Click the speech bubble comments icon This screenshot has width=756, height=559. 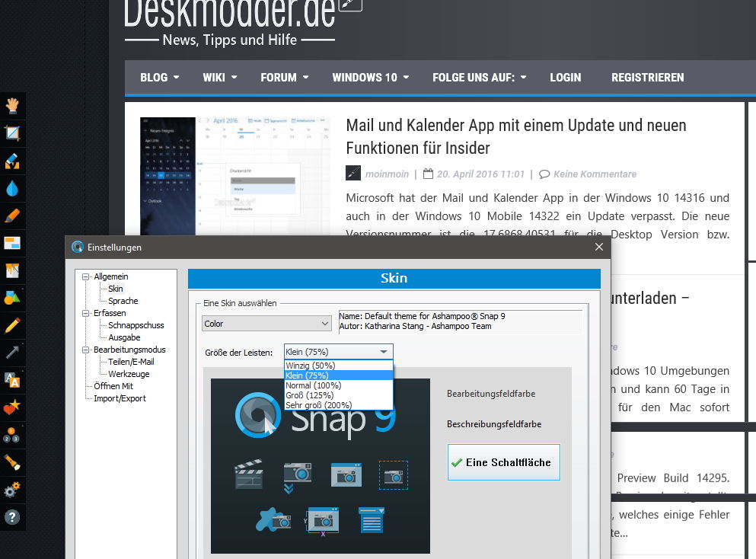pyautogui.click(x=544, y=174)
